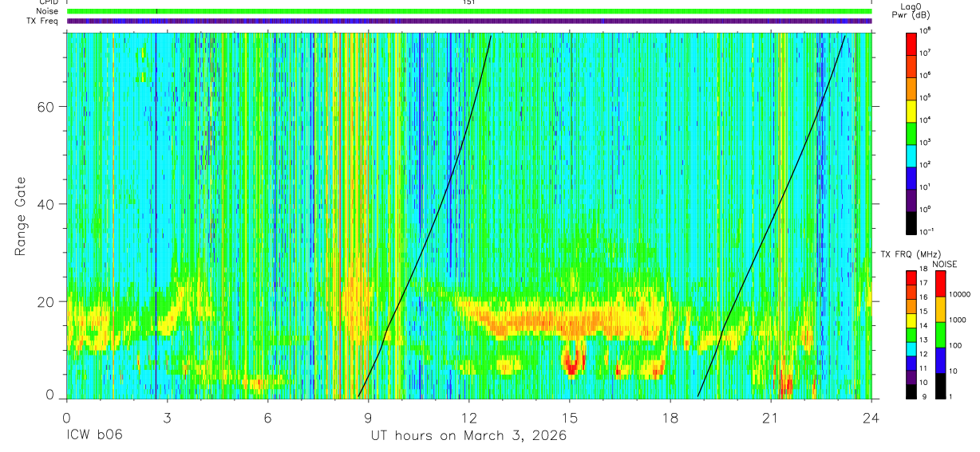This screenshot has width=980, height=452.
Task: Click the 'NOISE' legend title
Action: tap(943, 263)
